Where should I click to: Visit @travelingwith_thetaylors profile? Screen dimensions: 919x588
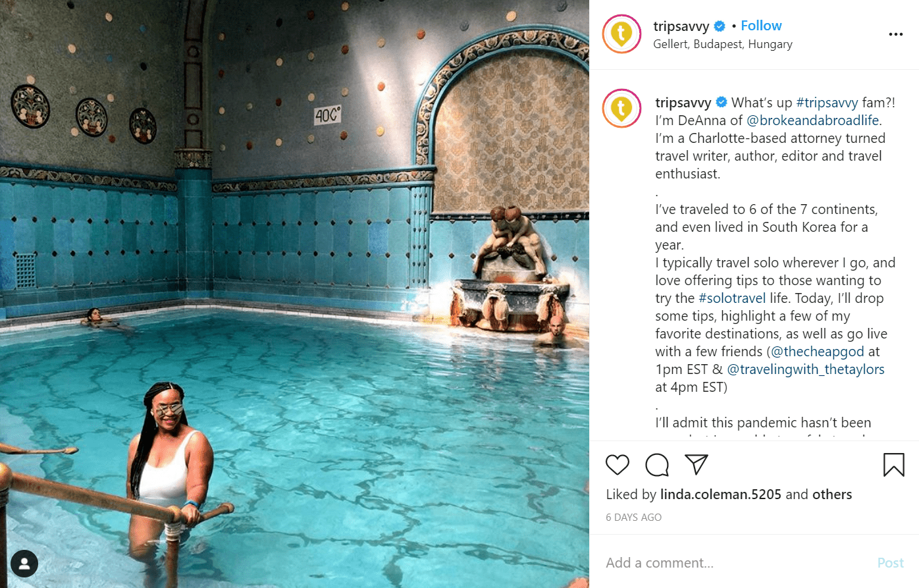(805, 369)
